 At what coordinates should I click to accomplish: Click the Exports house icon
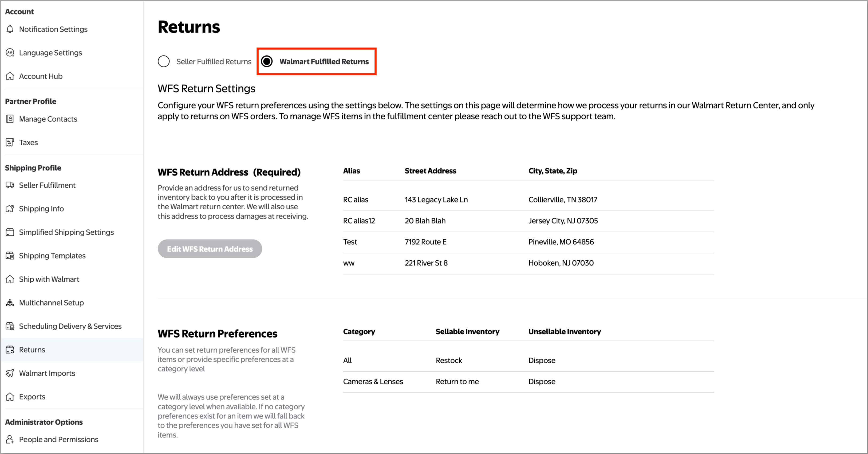click(10, 396)
